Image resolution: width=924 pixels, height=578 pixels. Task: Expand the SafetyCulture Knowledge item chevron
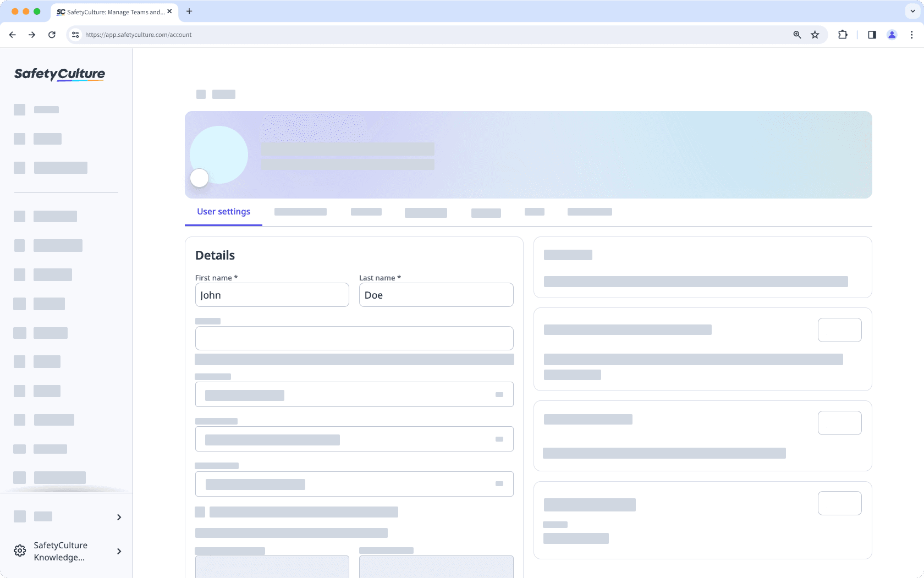[x=118, y=551]
